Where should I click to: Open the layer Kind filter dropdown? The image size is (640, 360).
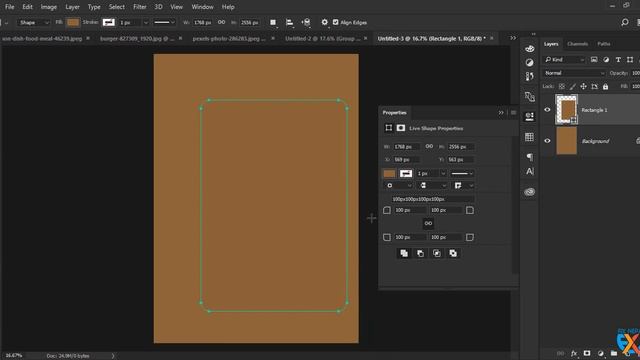pyautogui.click(x=565, y=60)
